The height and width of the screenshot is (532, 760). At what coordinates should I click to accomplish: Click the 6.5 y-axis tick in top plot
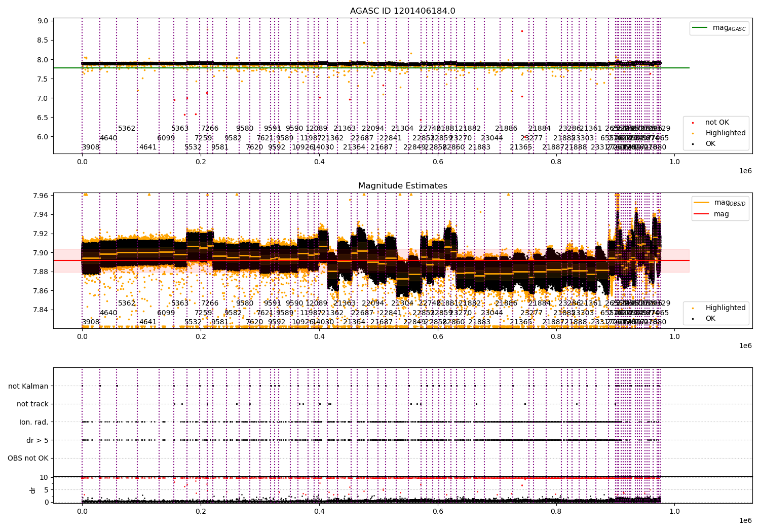click(x=43, y=118)
